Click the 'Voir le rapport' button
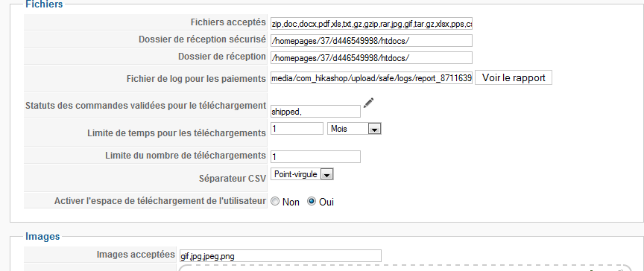644x271 pixels. (x=514, y=77)
